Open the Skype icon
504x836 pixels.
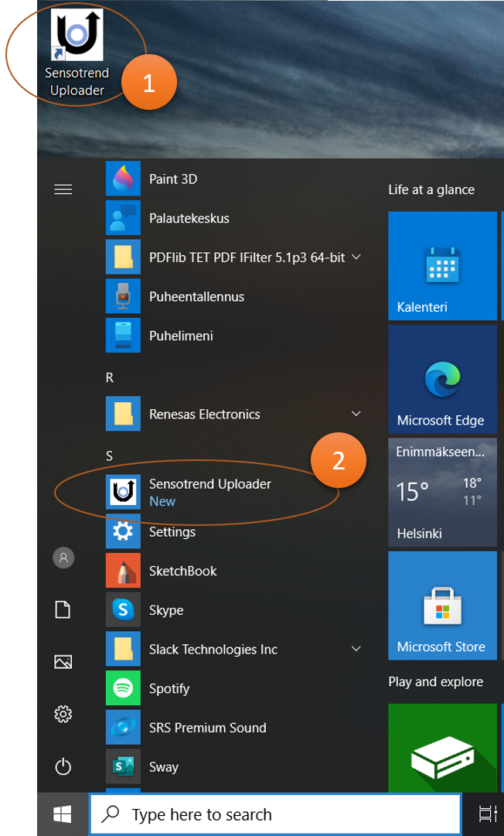click(123, 610)
